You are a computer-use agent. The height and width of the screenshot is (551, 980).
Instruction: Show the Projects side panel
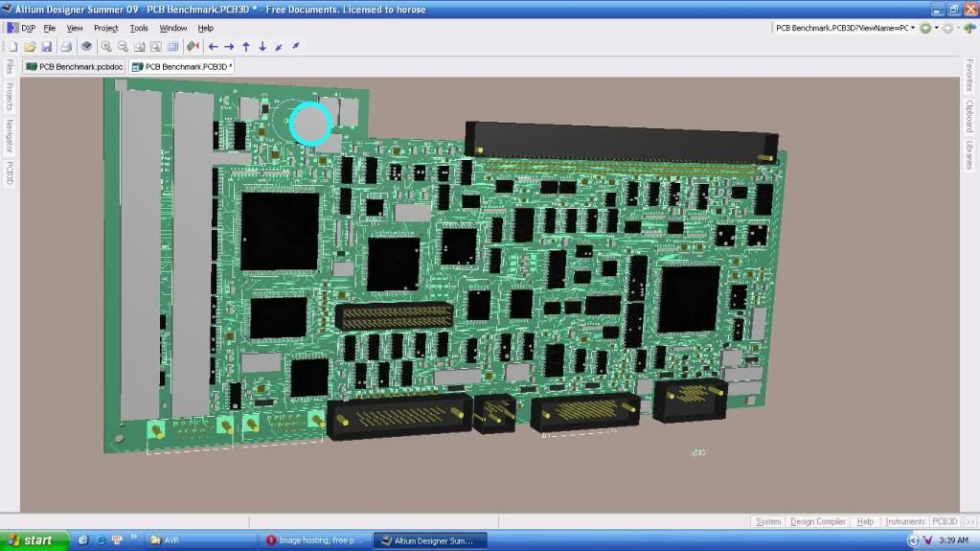tap(9, 97)
